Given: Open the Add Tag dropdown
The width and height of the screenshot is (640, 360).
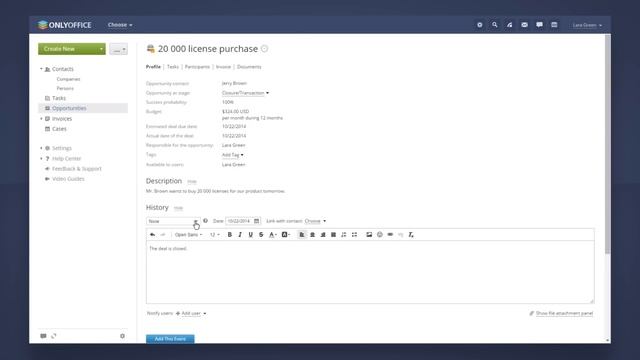Looking at the screenshot, I should point(233,155).
